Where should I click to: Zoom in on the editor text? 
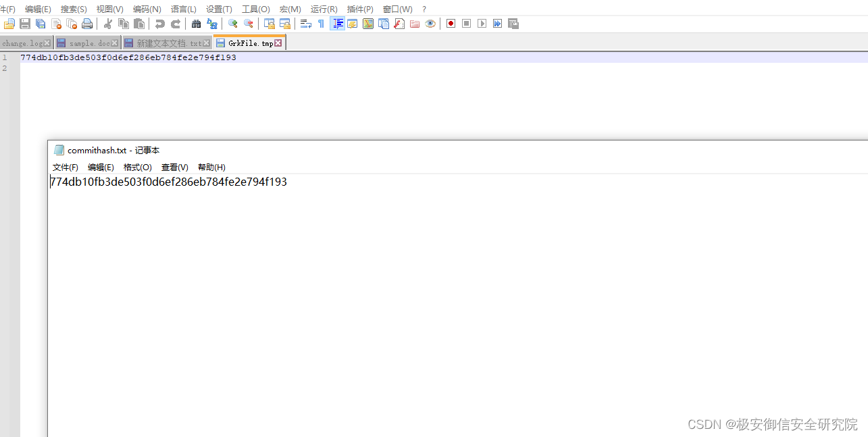click(232, 24)
